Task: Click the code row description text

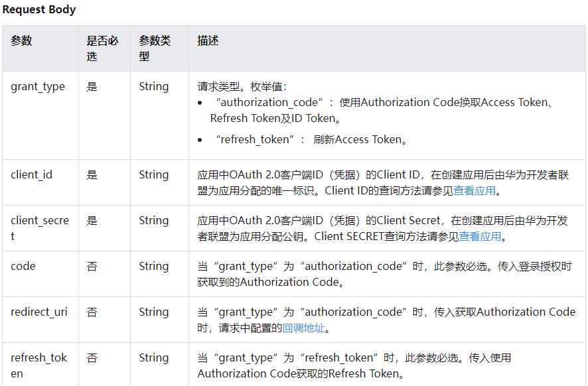Action: coord(384,274)
